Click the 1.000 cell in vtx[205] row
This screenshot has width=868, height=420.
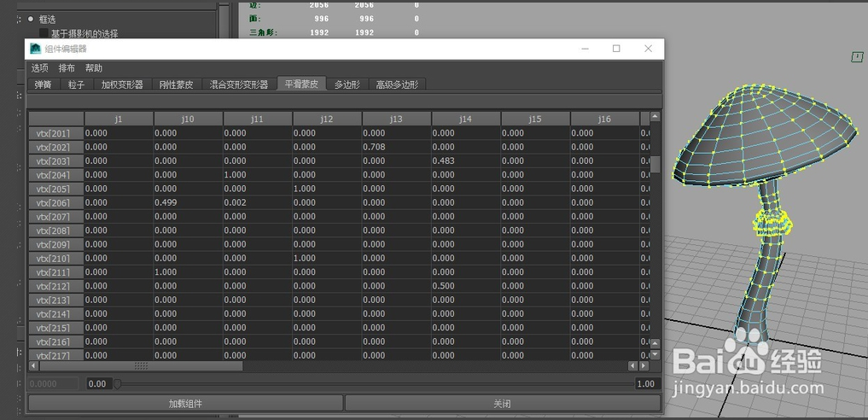coord(327,188)
